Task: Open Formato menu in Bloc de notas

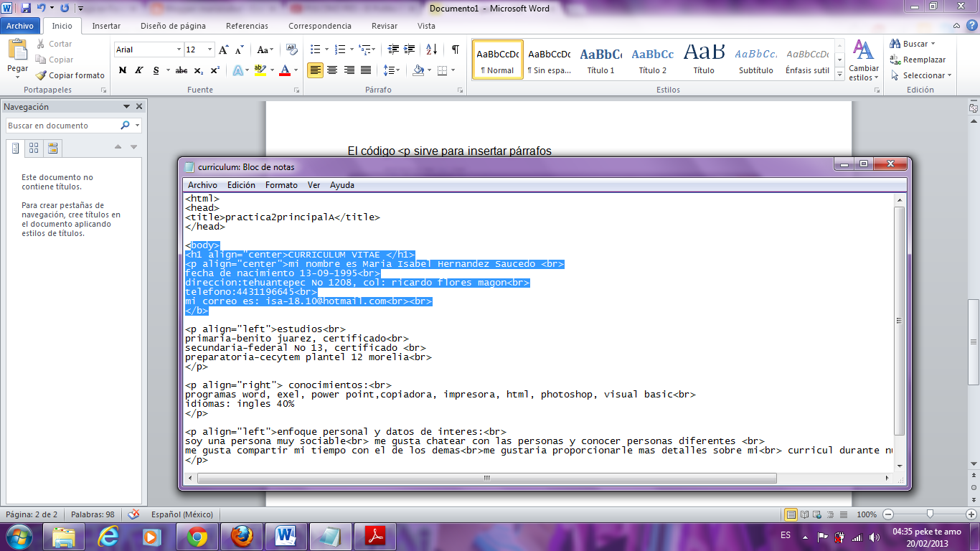Action: (x=281, y=185)
